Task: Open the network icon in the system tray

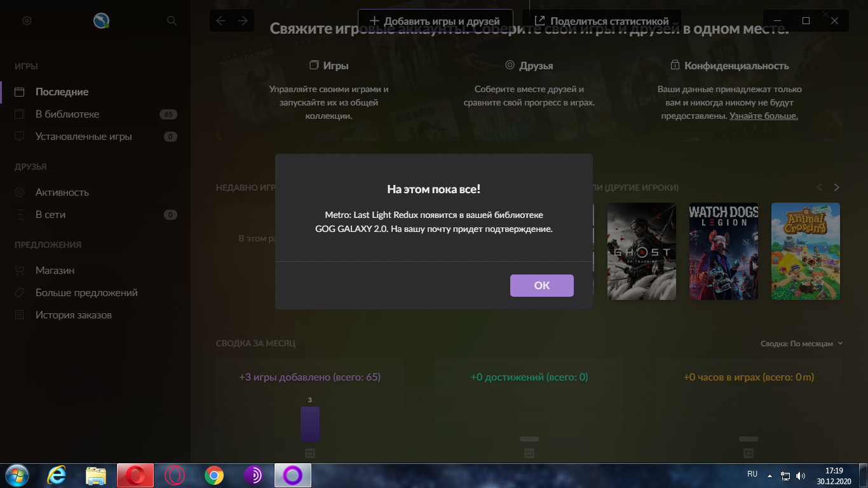Action: (785, 475)
